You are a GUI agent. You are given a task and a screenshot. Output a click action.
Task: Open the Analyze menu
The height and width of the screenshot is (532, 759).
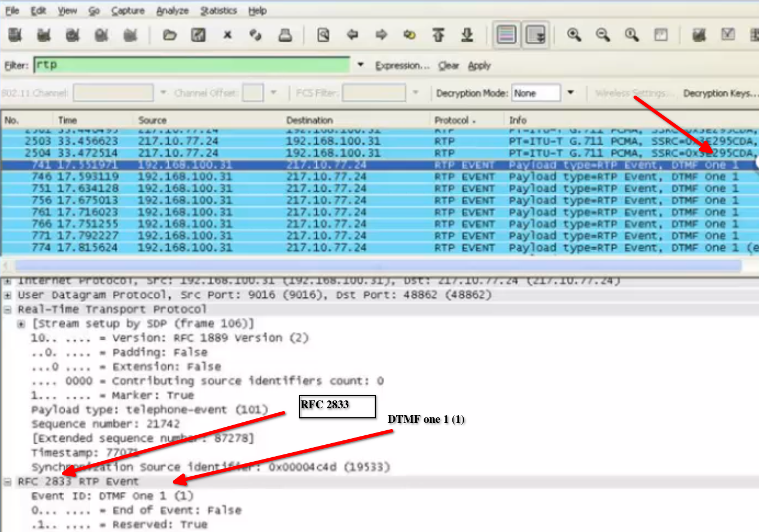(x=172, y=11)
